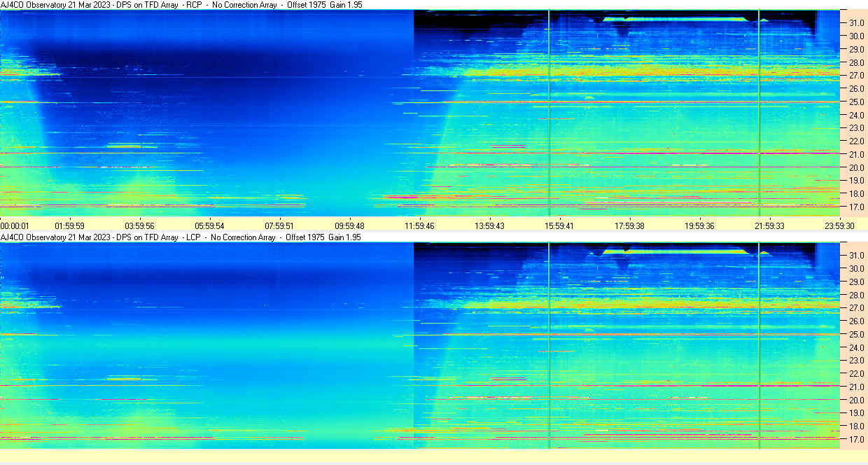Click the 22.0 frequency label on RCP scale
Image resolution: width=868 pixels, height=465 pixels.
click(857, 141)
